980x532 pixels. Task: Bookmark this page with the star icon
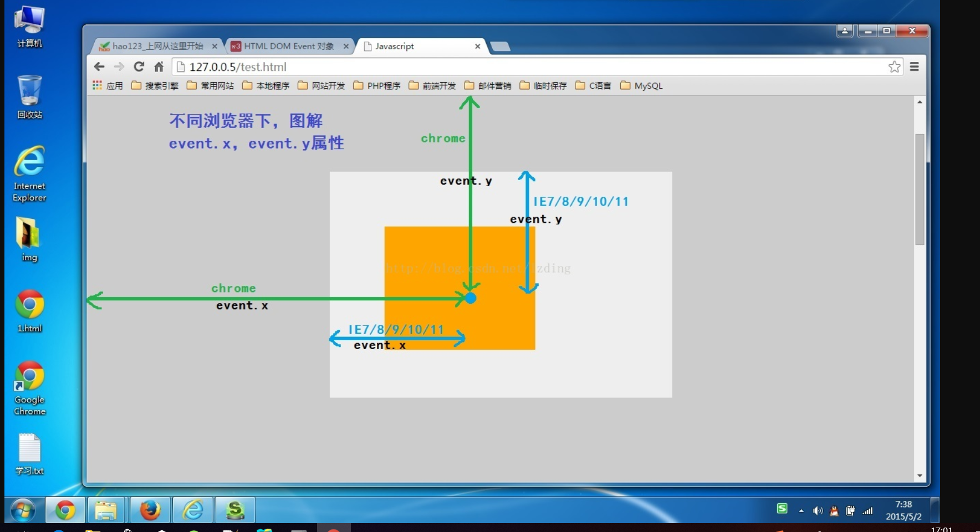(x=894, y=67)
